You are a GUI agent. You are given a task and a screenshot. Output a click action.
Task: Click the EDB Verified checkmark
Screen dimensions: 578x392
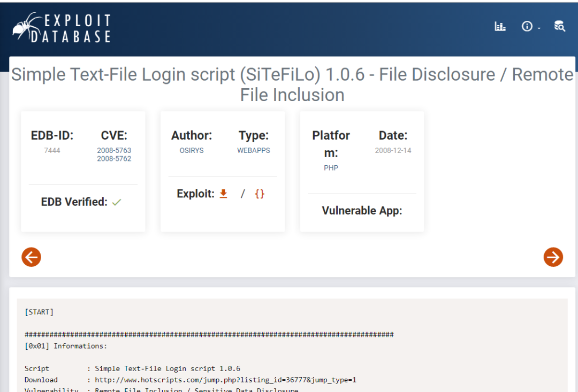[x=117, y=202]
